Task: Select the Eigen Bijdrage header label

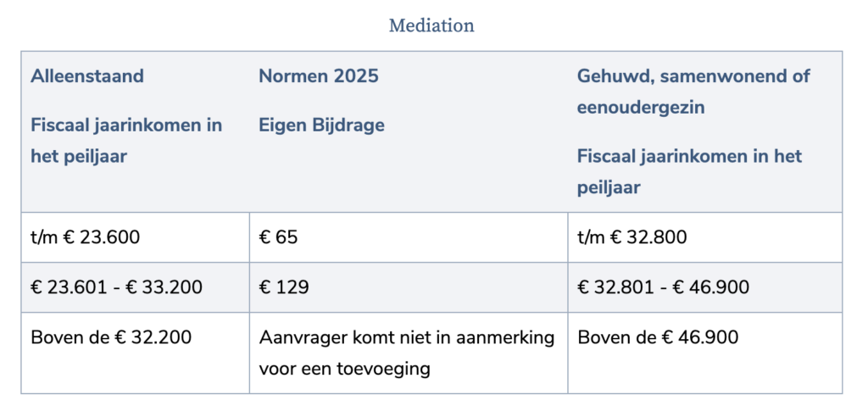Action: tap(321, 125)
